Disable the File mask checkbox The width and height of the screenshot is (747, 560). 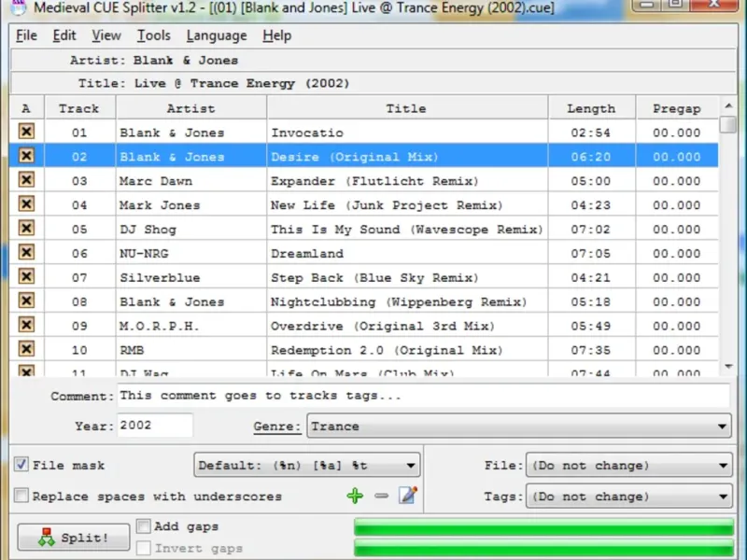tap(21, 464)
